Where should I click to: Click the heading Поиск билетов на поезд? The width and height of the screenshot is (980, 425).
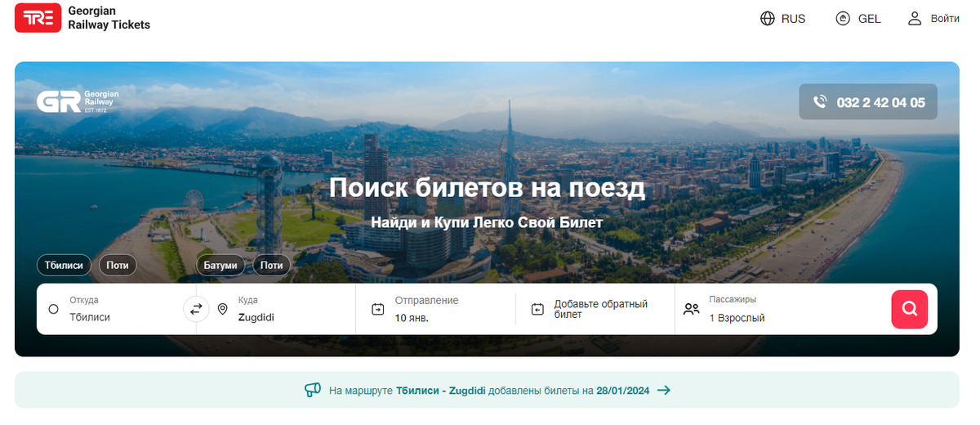tap(488, 188)
